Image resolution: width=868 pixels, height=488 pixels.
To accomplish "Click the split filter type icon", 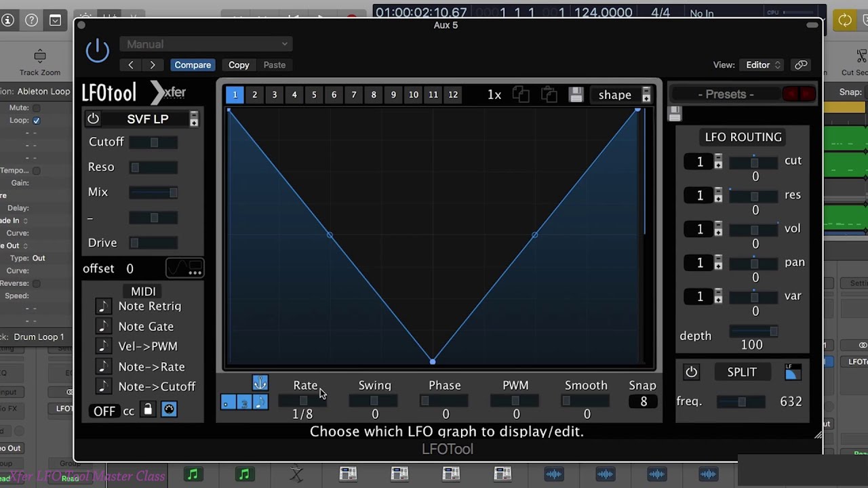I will pos(793,372).
